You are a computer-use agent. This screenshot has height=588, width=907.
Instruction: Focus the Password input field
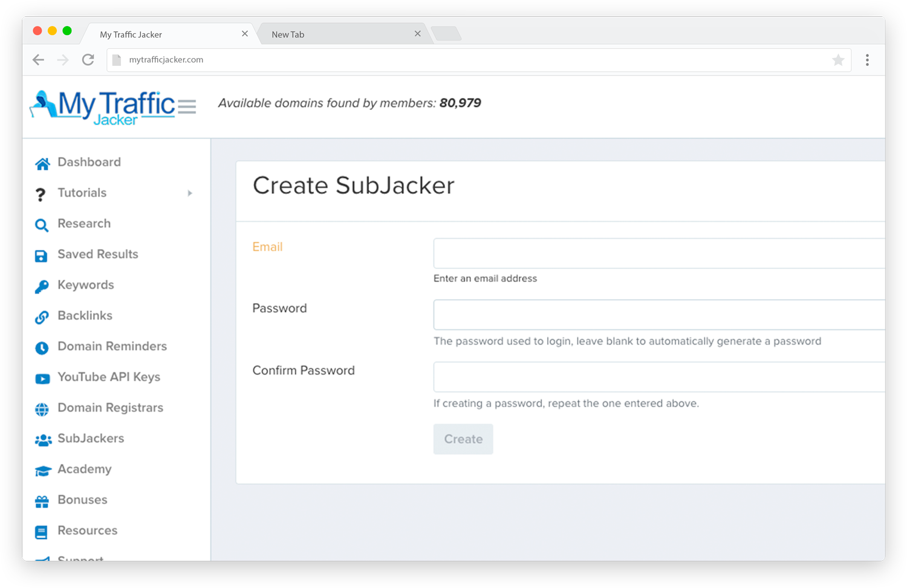point(659,315)
